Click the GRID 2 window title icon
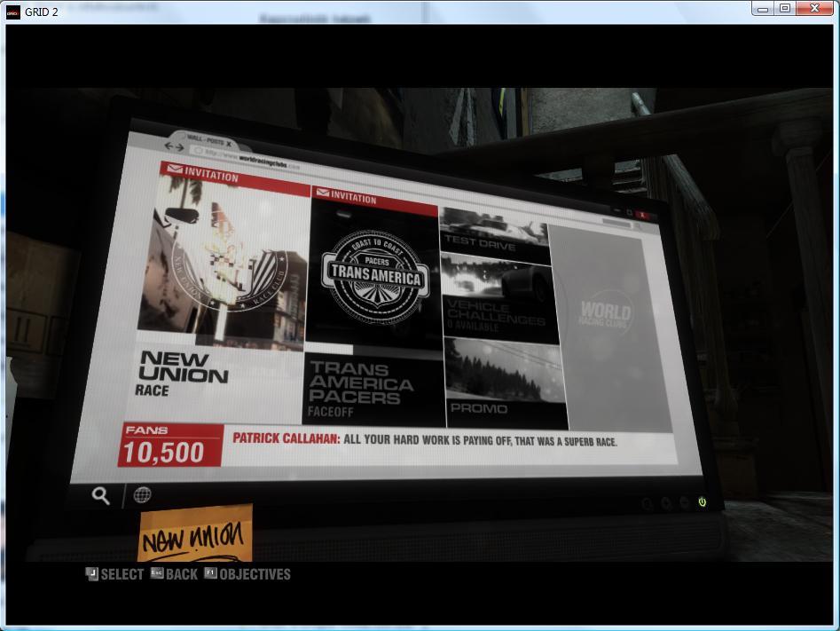This screenshot has height=631, width=840. point(12,12)
